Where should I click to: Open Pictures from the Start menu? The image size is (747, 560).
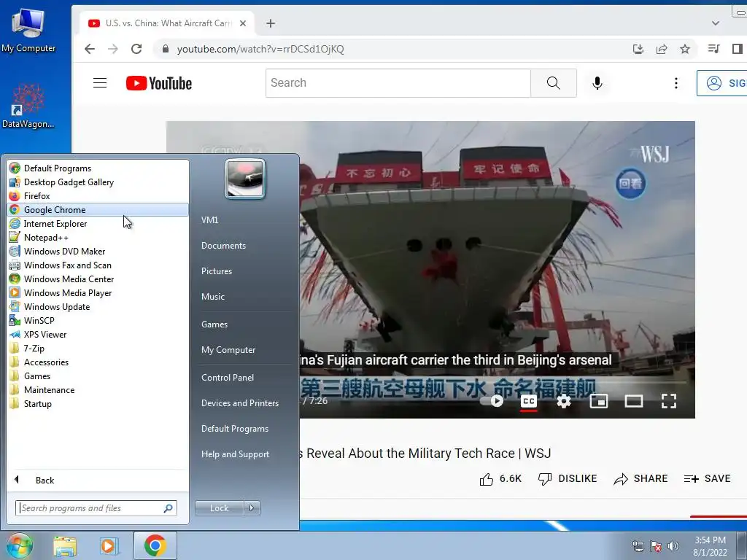(x=216, y=271)
